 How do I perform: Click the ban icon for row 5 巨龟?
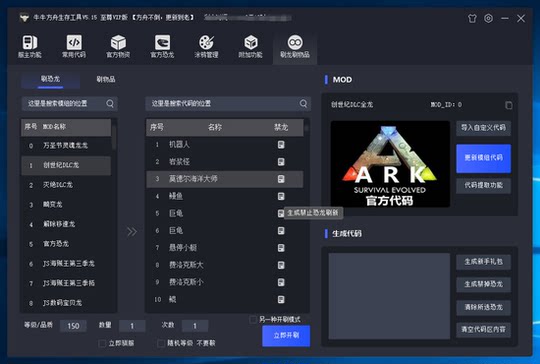tap(281, 214)
